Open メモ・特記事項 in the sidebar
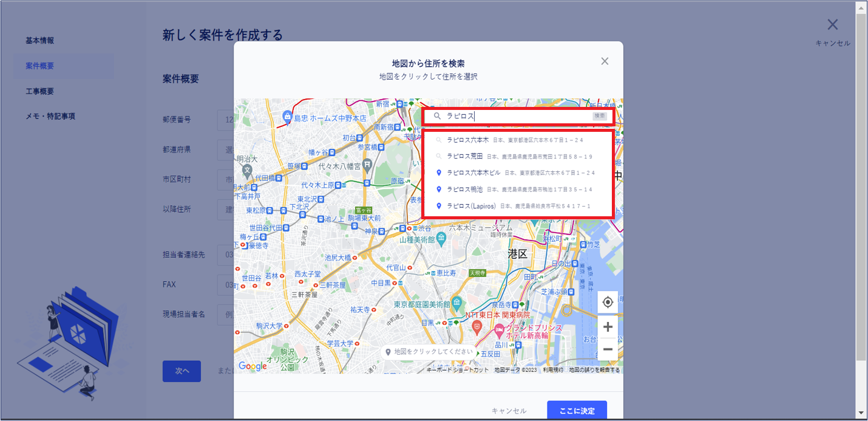Image resolution: width=868 pixels, height=421 pixels. [50, 116]
